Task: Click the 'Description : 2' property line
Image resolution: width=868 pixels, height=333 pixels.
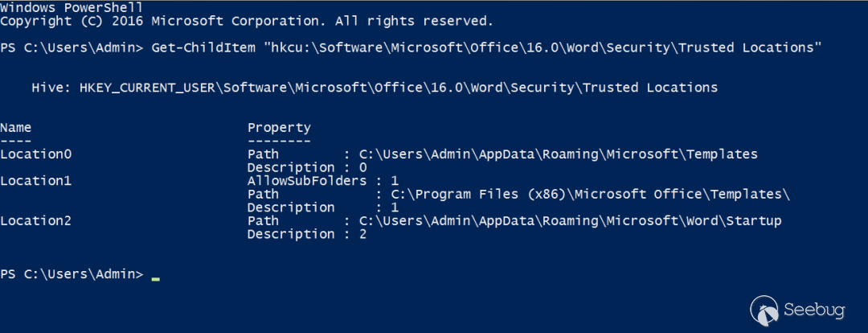Action: 307,234
